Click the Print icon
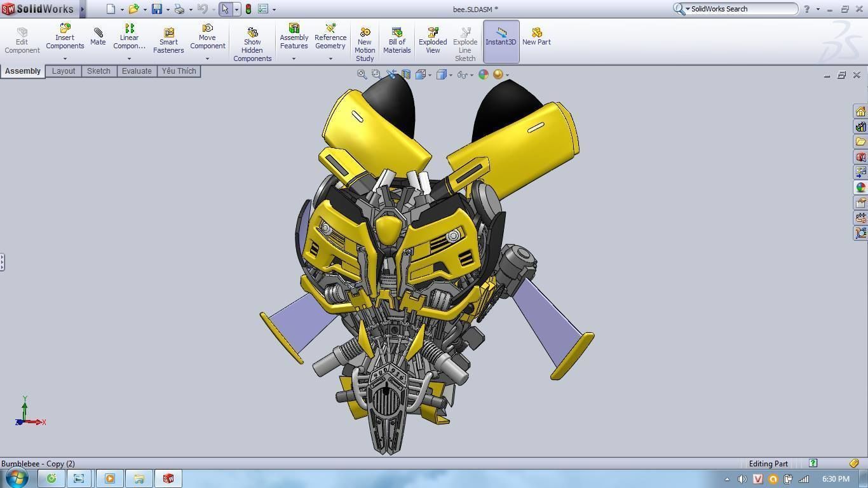Viewport: 868px width, 488px height. 179,9
